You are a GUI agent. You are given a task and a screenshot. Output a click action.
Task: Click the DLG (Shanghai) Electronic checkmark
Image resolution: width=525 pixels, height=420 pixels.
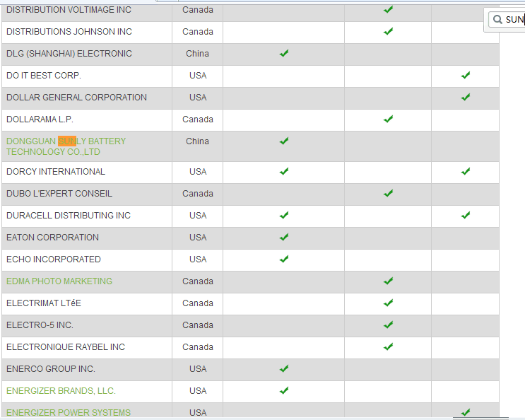click(284, 54)
